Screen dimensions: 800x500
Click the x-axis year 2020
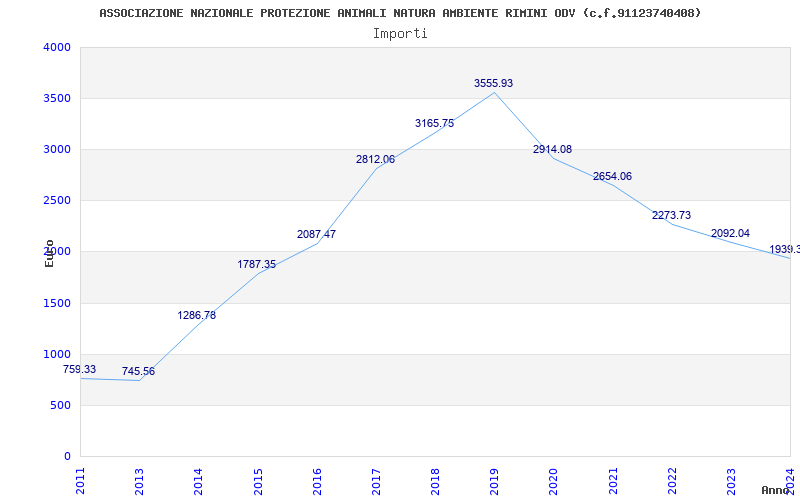[554, 481]
